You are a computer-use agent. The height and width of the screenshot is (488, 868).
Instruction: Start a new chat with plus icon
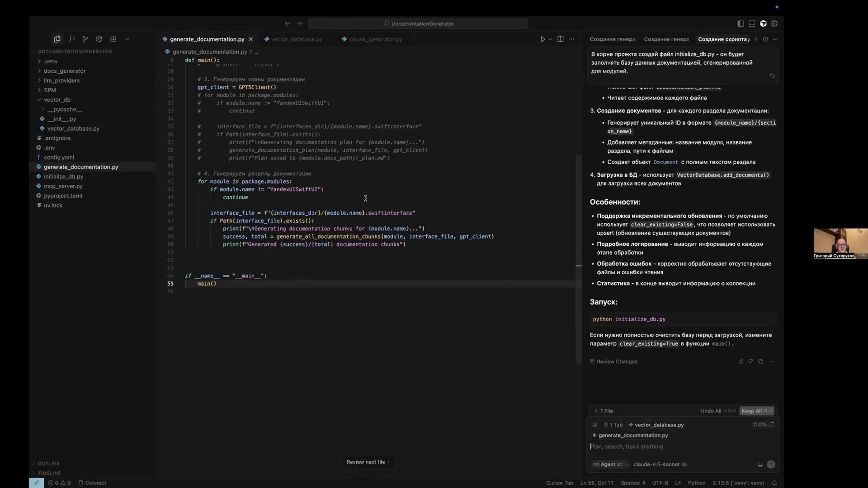point(756,39)
